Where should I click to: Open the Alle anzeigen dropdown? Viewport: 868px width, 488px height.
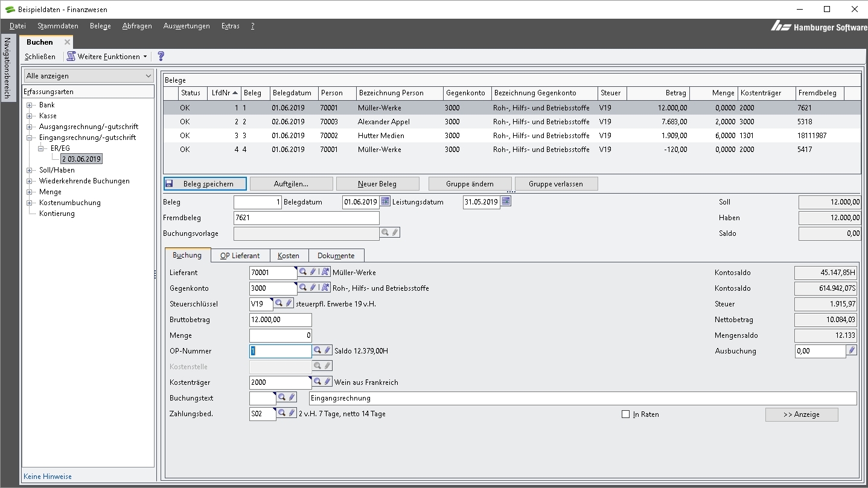(89, 76)
